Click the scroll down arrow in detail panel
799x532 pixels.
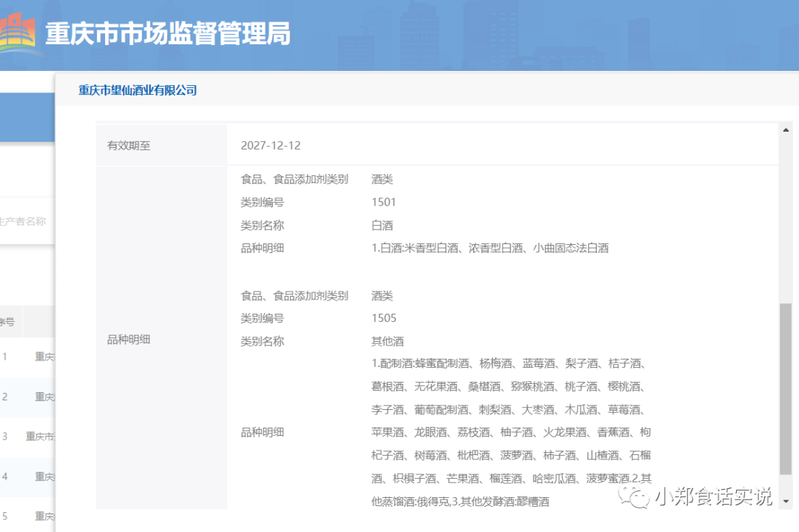(x=786, y=502)
